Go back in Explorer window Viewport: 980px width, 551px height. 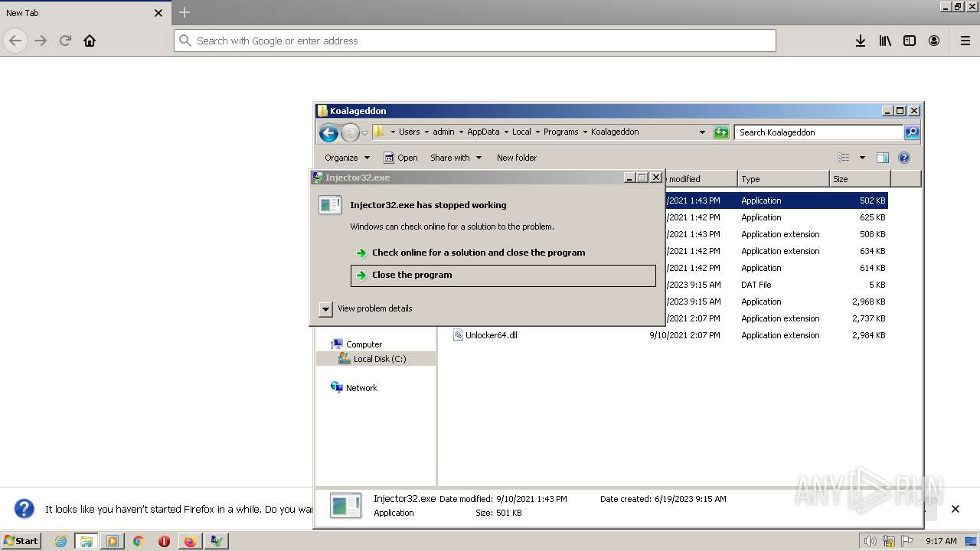point(328,132)
